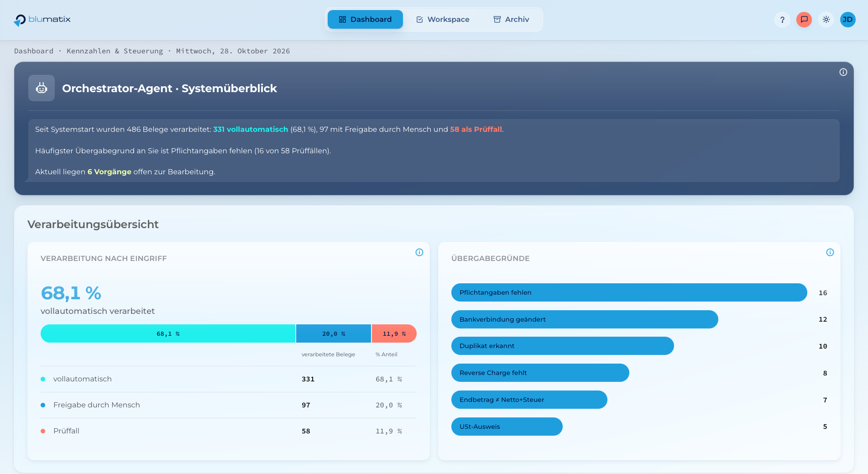
Task: Click the '331 vollautomatisch' highlighted text
Action: point(251,130)
